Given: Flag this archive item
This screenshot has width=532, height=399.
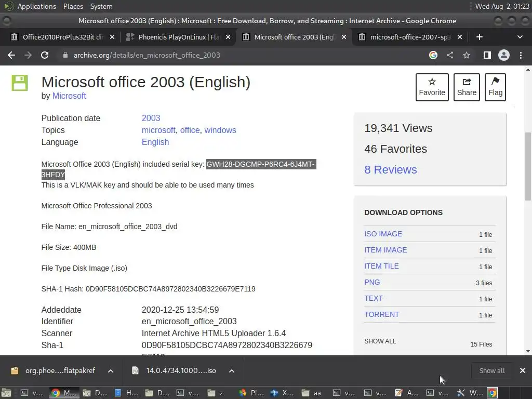Looking at the screenshot, I should (495, 87).
